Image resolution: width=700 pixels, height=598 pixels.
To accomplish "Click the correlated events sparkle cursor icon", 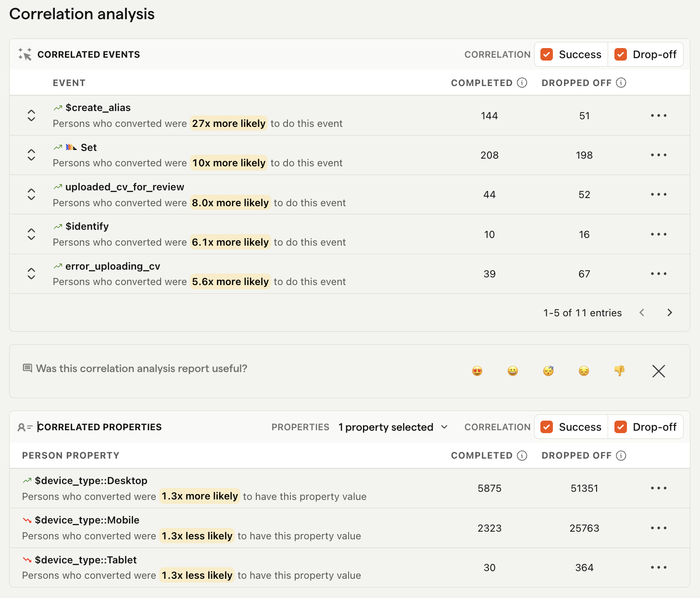I will click(x=25, y=54).
